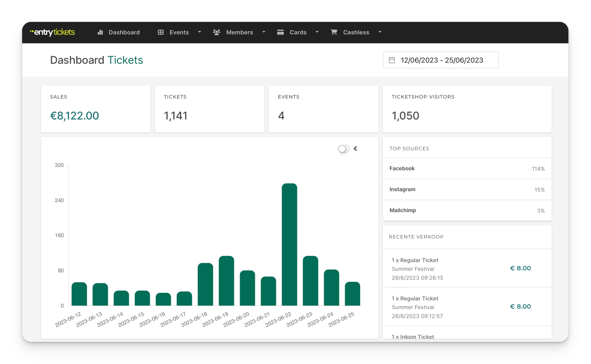Viewport: 591px width, 364px height.
Task: Open the 09:26:15 Regular Ticket sale
Action: tap(467, 268)
